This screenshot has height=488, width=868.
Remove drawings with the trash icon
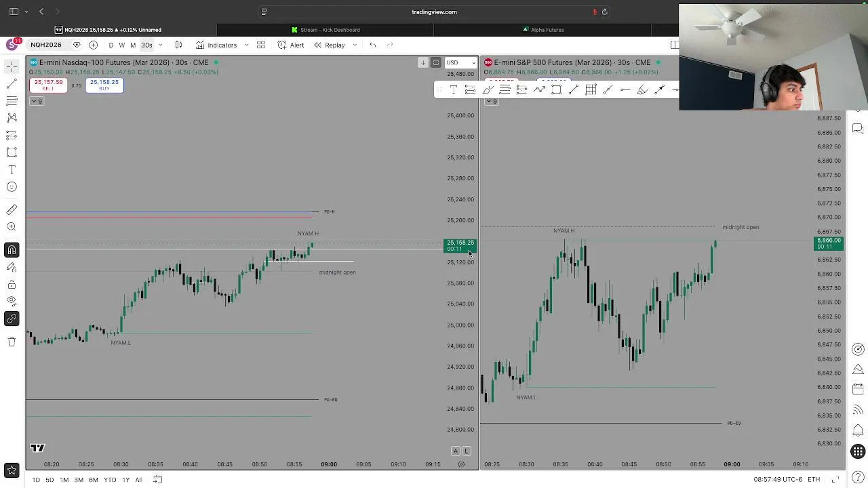coord(12,342)
